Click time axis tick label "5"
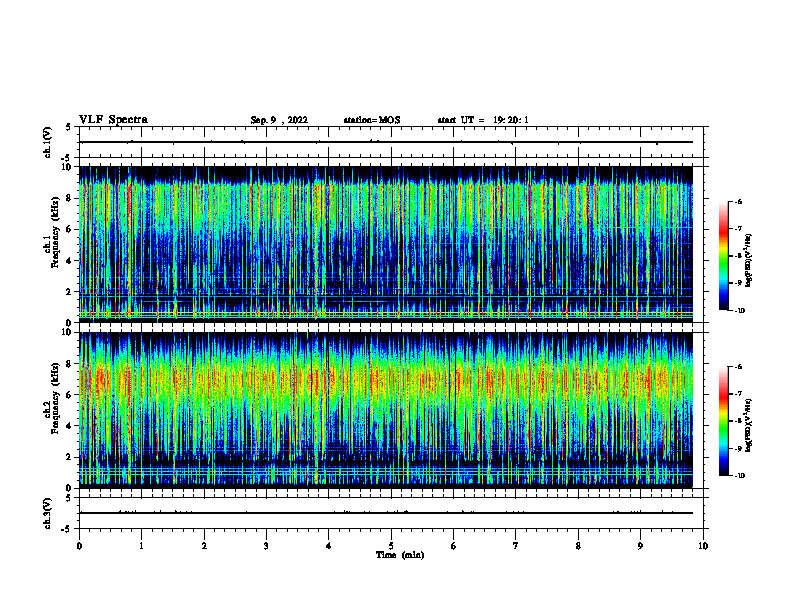The image size is (792, 612). (391, 546)
